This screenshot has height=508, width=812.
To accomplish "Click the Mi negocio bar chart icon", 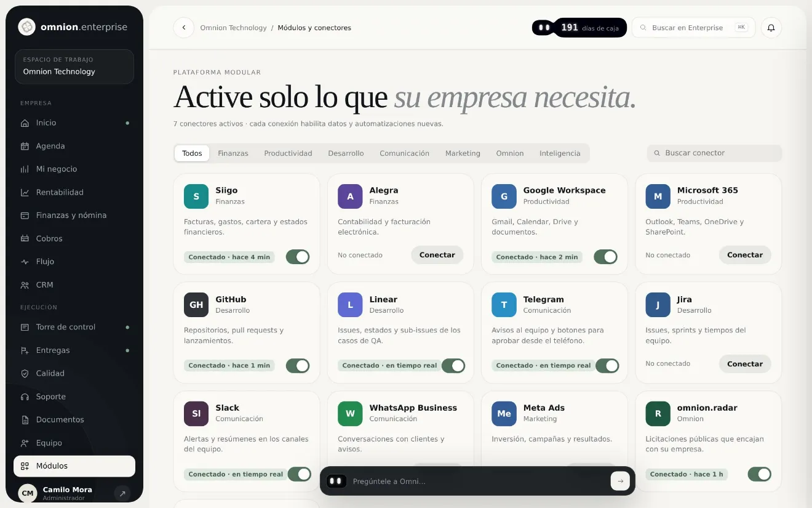I will (25, 169).
